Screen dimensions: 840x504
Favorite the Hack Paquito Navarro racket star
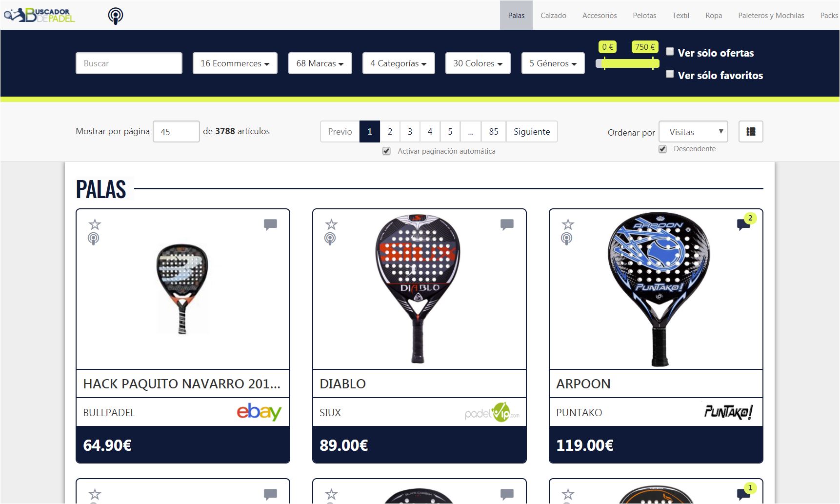(95, 224)
